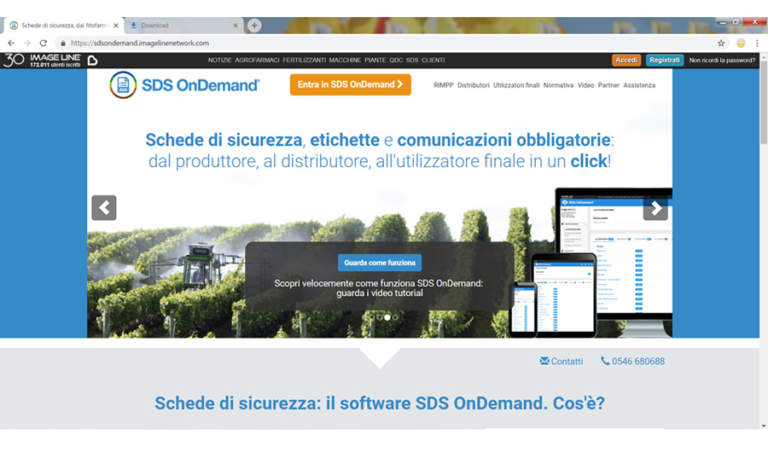Click the orange Accedi button

pyautogui.click(x=626, y=60)
